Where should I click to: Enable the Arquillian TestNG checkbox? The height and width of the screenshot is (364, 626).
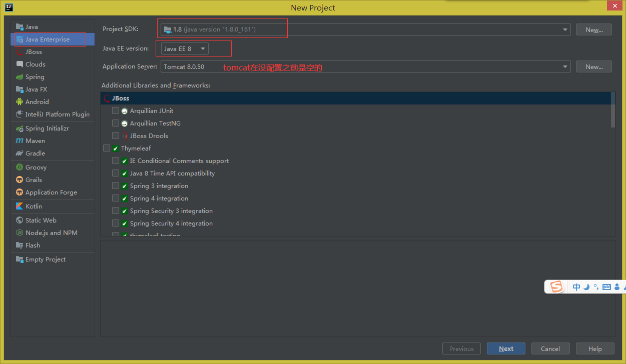click(116, 123)
